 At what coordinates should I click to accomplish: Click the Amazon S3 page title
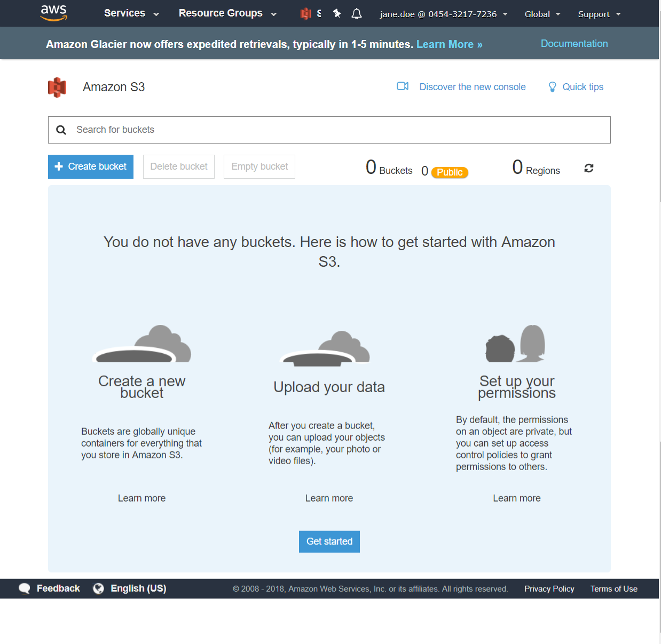coord(114,87)
